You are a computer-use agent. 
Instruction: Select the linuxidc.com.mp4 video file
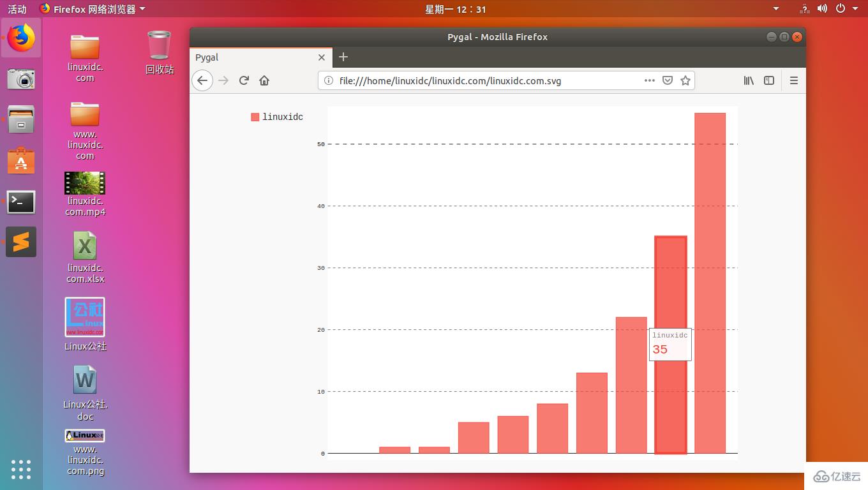point(85,195)
